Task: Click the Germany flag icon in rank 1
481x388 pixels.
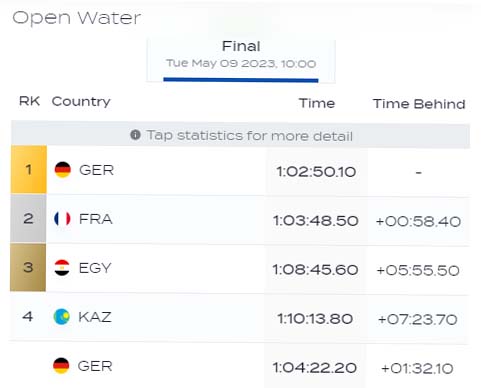Action: [x=63, y=170]
